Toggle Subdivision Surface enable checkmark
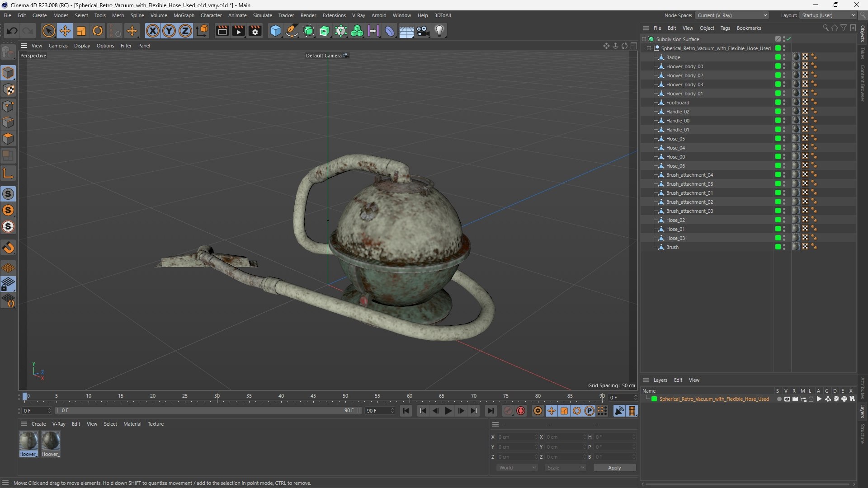The image size is (868, 488). point(788,39)
